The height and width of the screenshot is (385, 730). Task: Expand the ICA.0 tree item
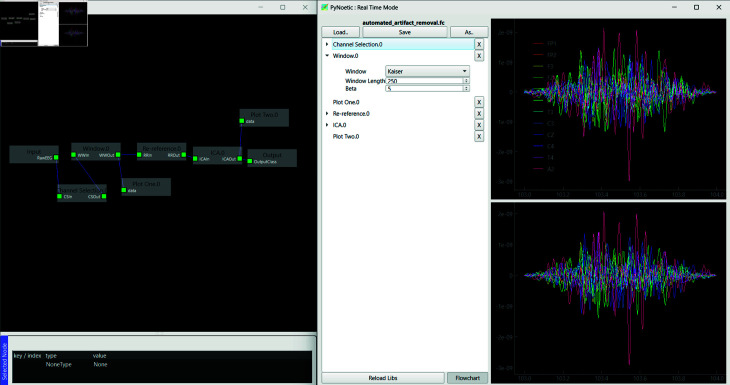coord(327,125)
